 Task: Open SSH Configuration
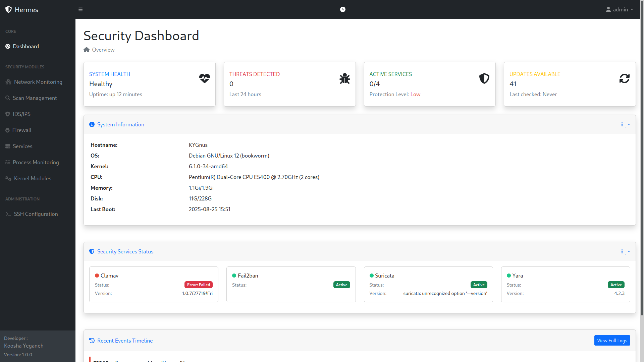(x=36, y=214)
